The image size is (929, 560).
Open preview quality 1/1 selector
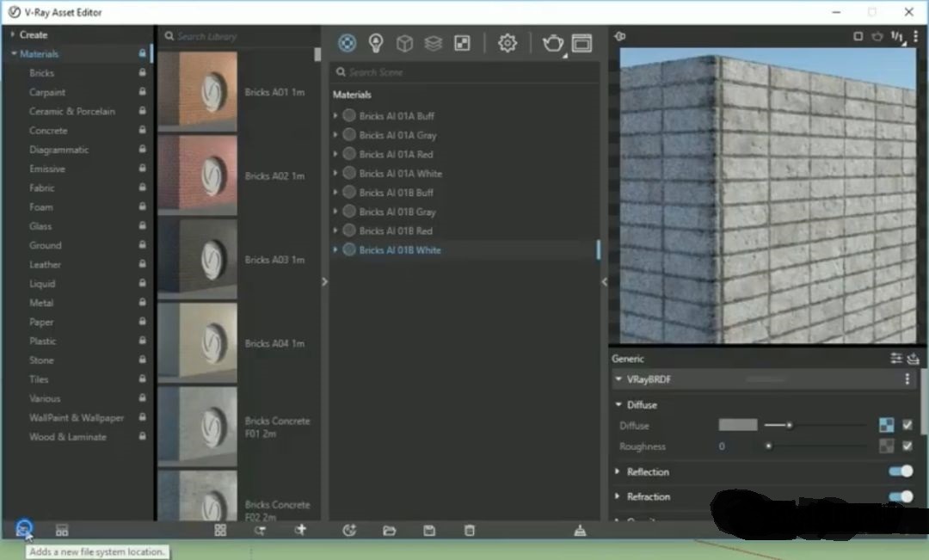897,37
